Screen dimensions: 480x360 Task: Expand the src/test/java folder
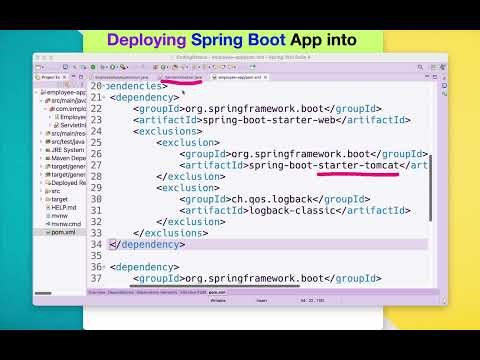pyautogui.click(x=41, y=142)
